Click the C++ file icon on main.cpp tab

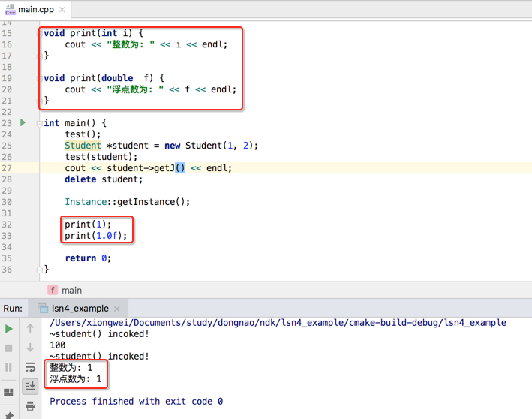(x=10, y=10)
